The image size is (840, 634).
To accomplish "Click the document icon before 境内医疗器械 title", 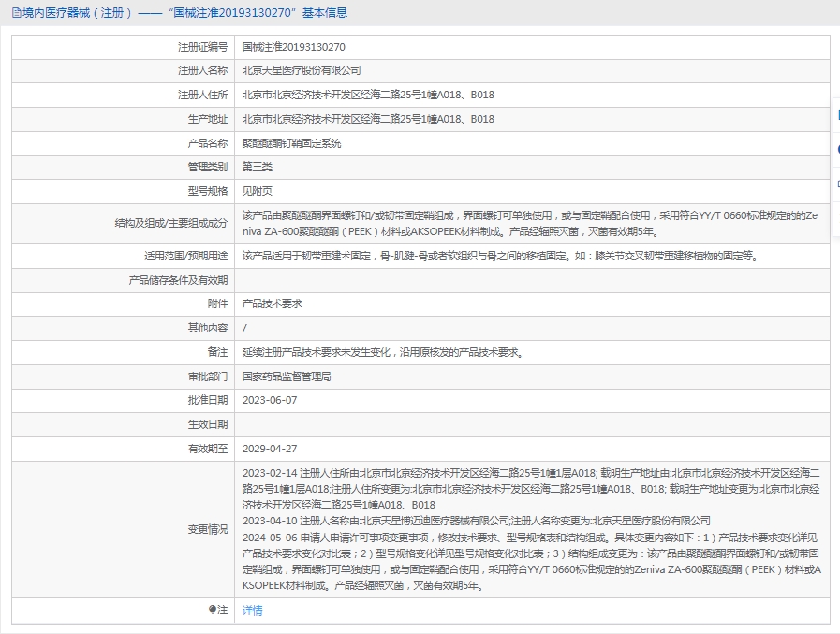I will (x=17, y=13).
